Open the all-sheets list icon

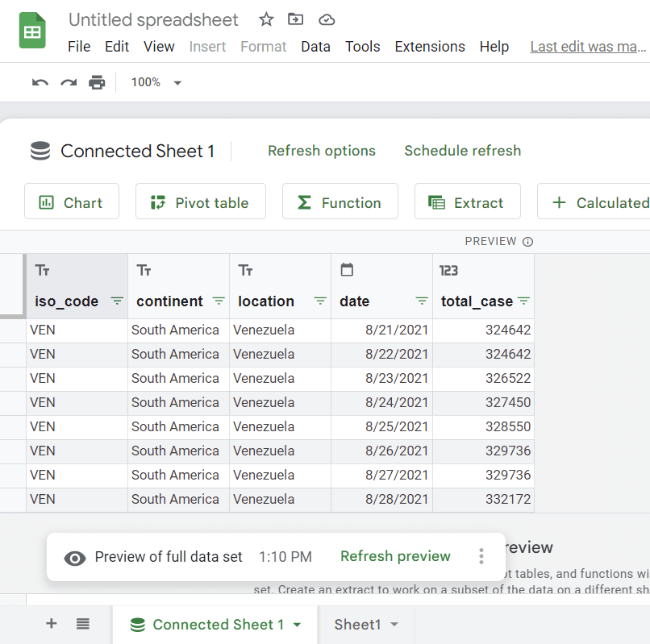82,623
